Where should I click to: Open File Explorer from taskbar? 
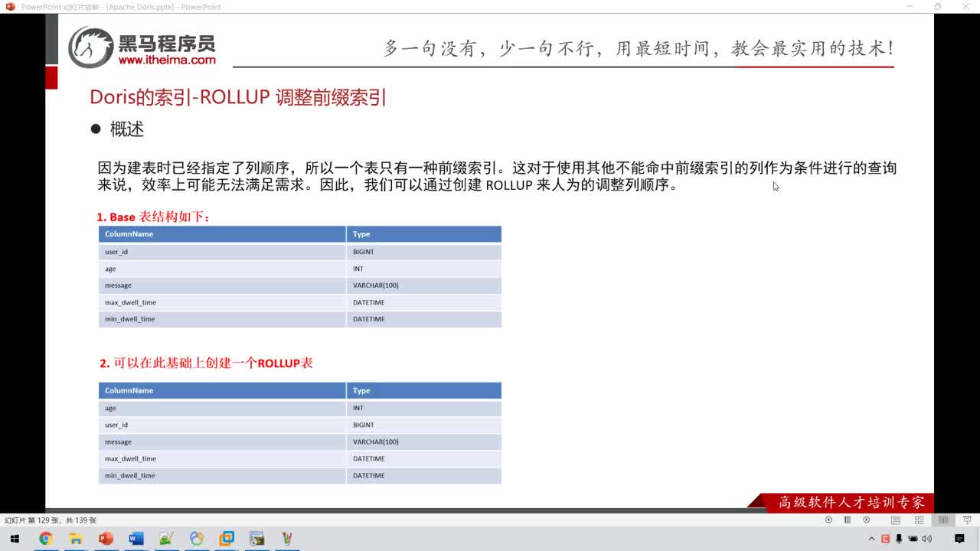(76, 539)
